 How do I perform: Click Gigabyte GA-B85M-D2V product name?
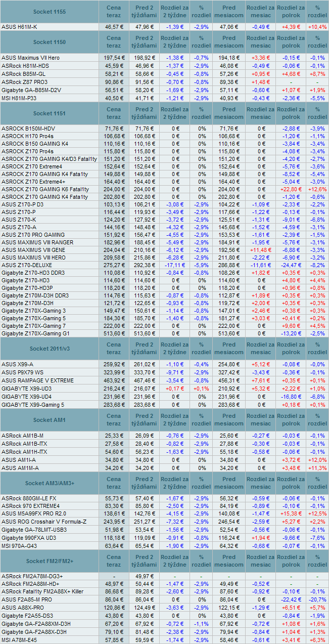point(31,90)
